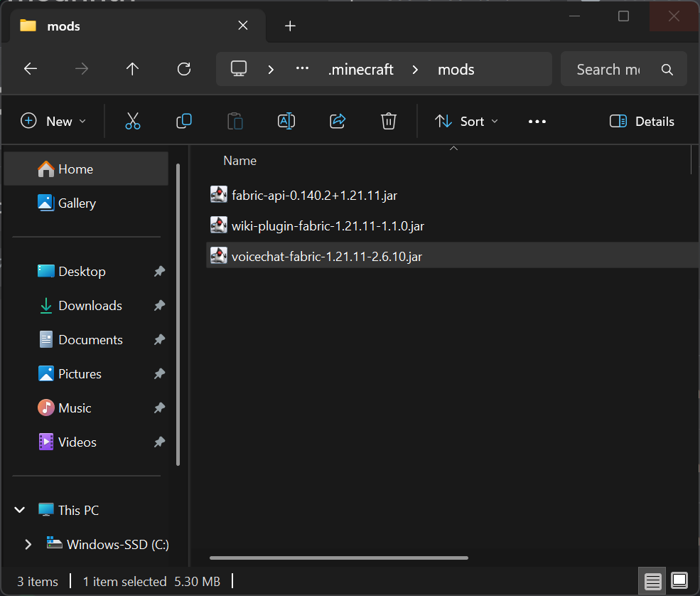The height and width of the screenshot is (596, 700).
Task: Delete the selected mod
Action: [x=388, y=121]
